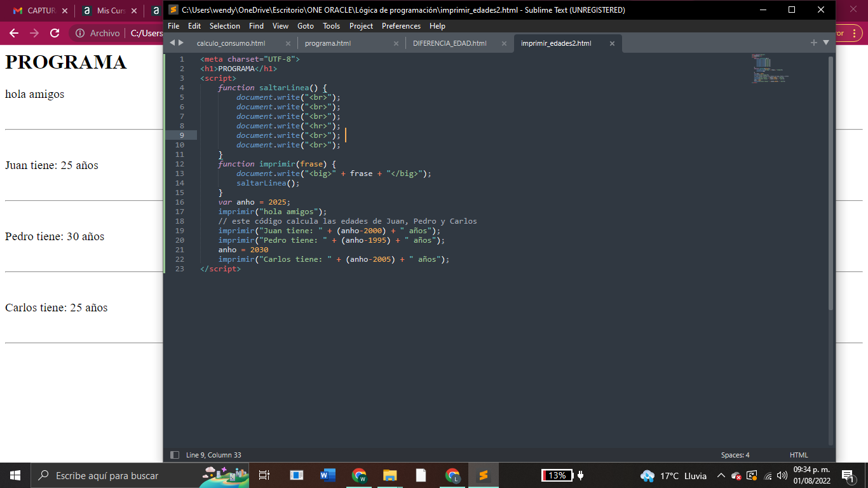Open File Explorer from taskbar
868x488 pixels.
pyautogui.click(x=390, y=475)
